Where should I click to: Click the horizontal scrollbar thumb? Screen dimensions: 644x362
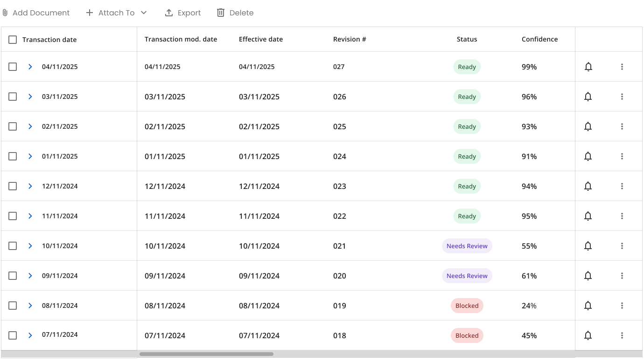point(206,354)
